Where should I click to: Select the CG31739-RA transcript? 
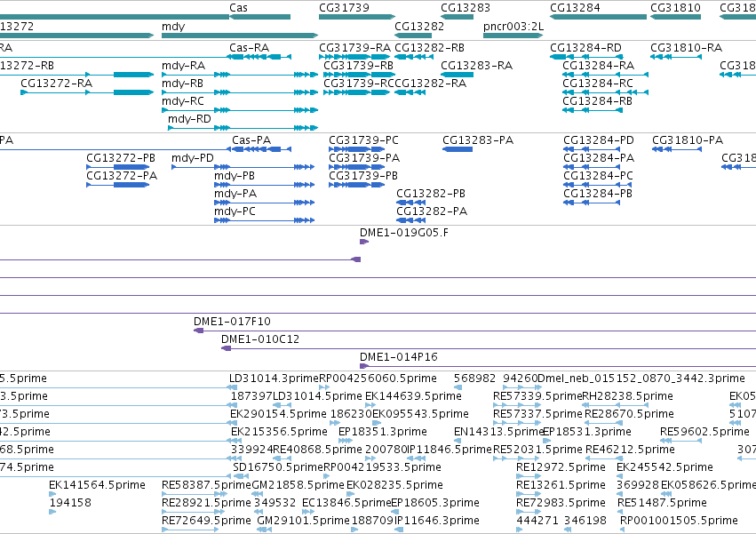(x=354, y=57)
